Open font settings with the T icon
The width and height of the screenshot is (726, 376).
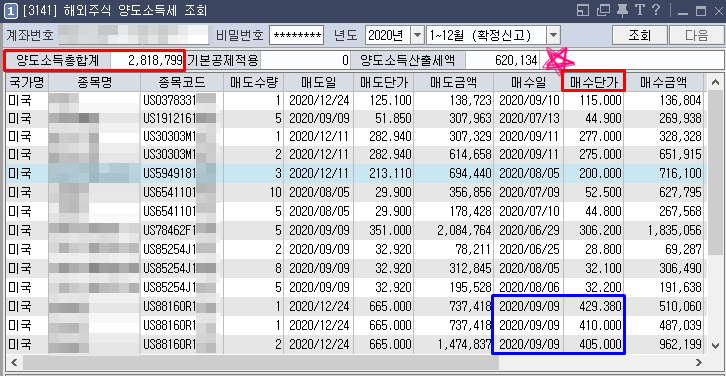pos(640,10)
